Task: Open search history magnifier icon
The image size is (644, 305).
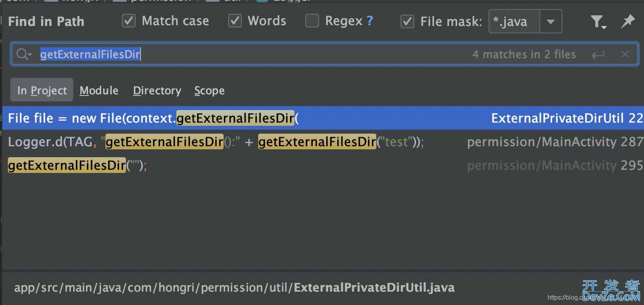Action: tap(24, 54)
